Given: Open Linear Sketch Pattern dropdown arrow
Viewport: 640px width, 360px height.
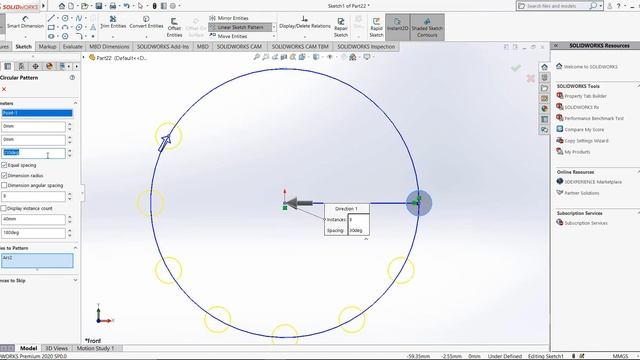Looking at the screenshot, I should tap(274, 27).
